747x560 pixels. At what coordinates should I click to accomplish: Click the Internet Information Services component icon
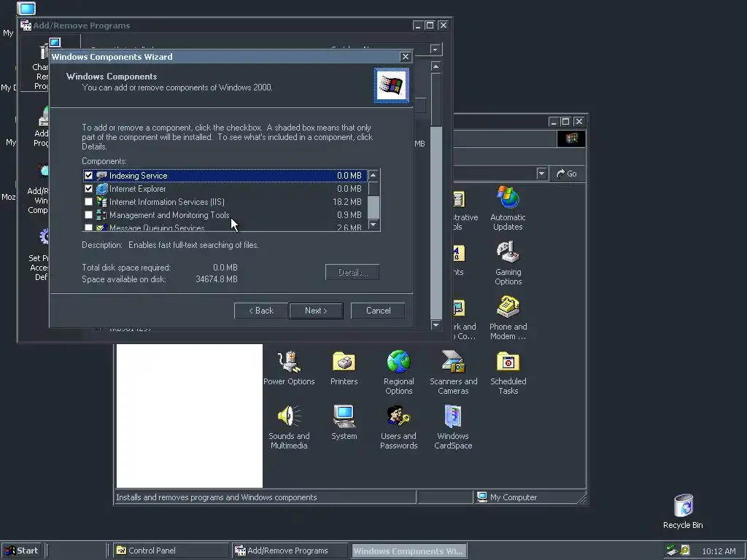101,202
